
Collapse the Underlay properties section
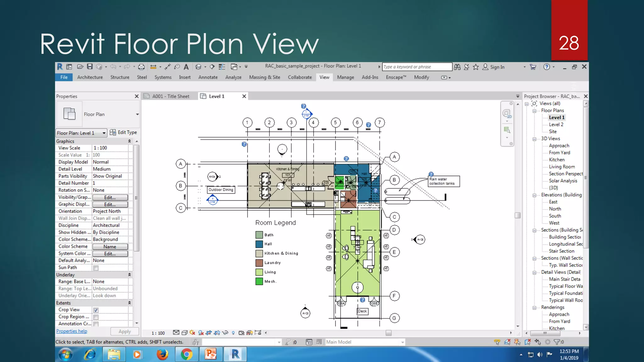129,275
